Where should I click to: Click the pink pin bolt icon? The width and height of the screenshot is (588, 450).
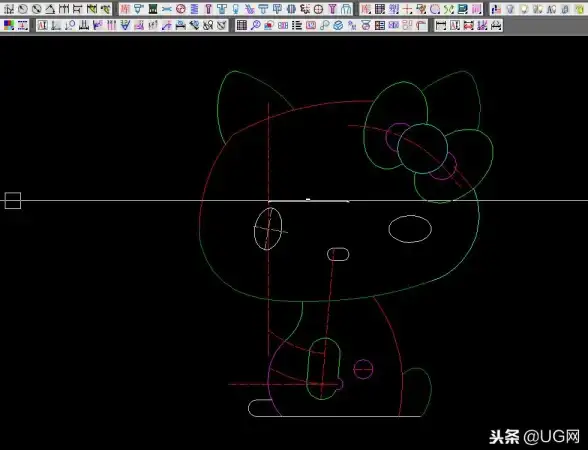pos(208,9)
